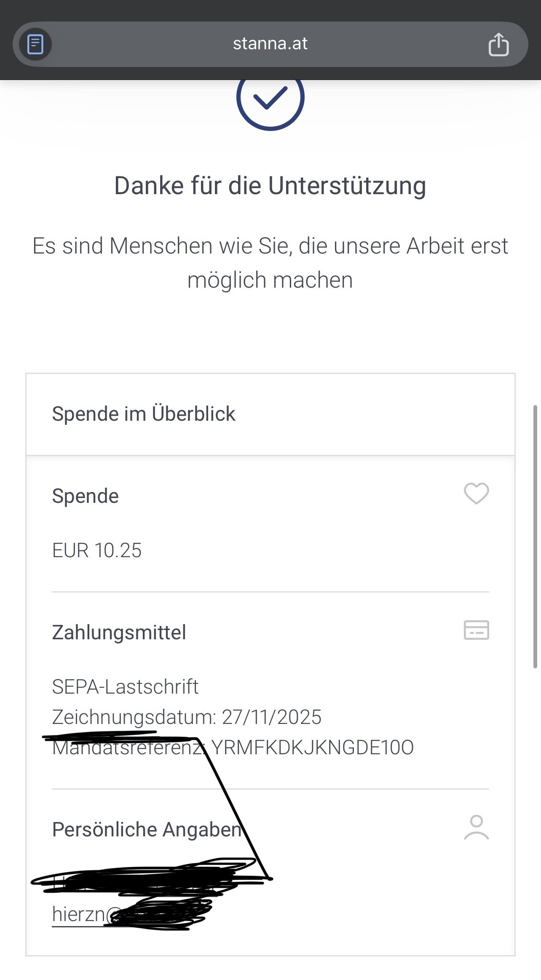Click the "Zahlungsmittel" section title

point(119,633)
